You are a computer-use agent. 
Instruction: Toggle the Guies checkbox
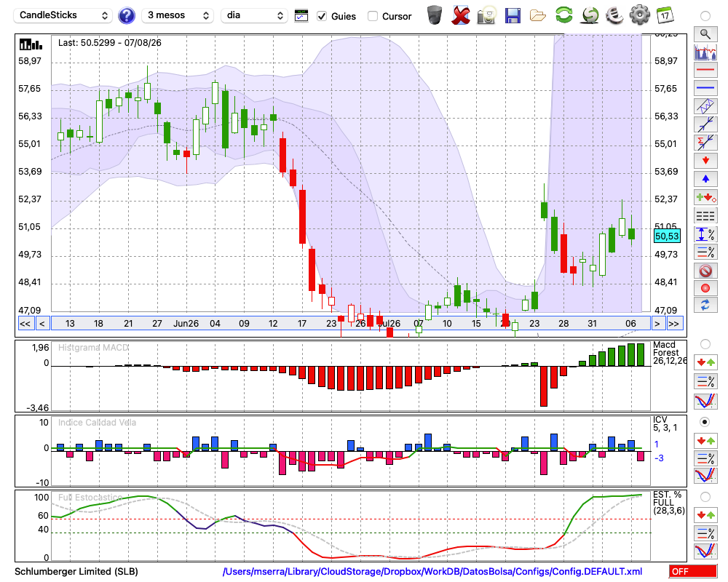[321, 16]
